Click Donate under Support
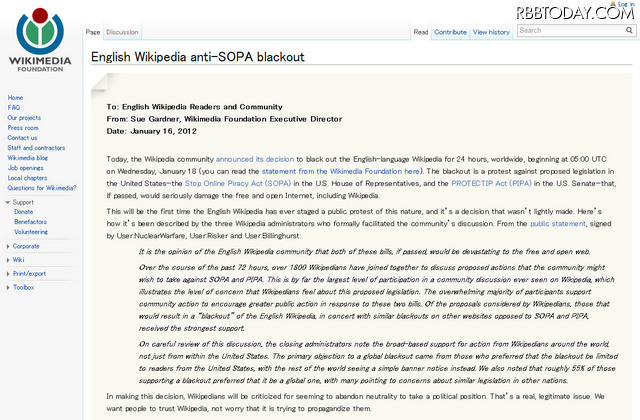Screen dimensions: 640x420 click(x=24, y=212)
